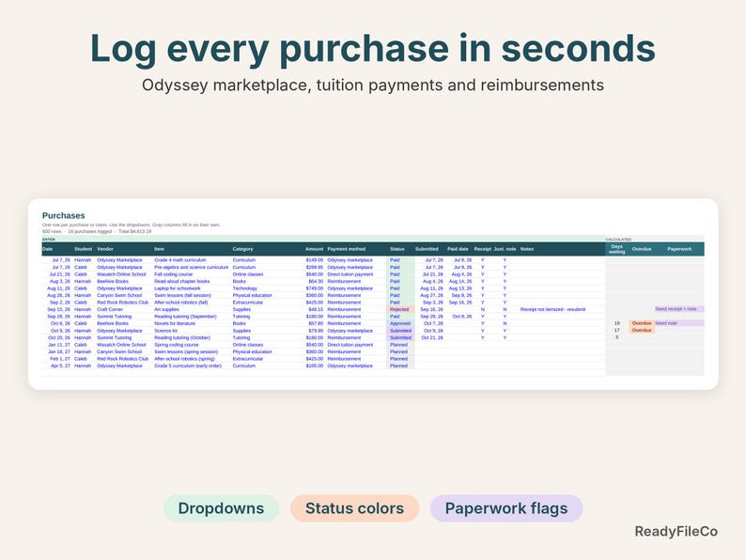This screenshot has width=746, height=560.
Task: Click the Read-aloud chapter books cell
Action: coord(181,281)
